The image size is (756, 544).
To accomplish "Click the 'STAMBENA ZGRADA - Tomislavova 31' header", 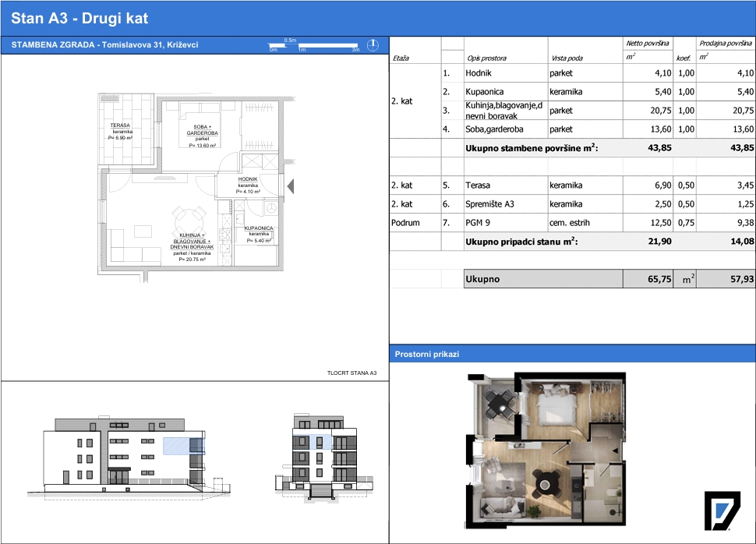I will coord(104,45).
